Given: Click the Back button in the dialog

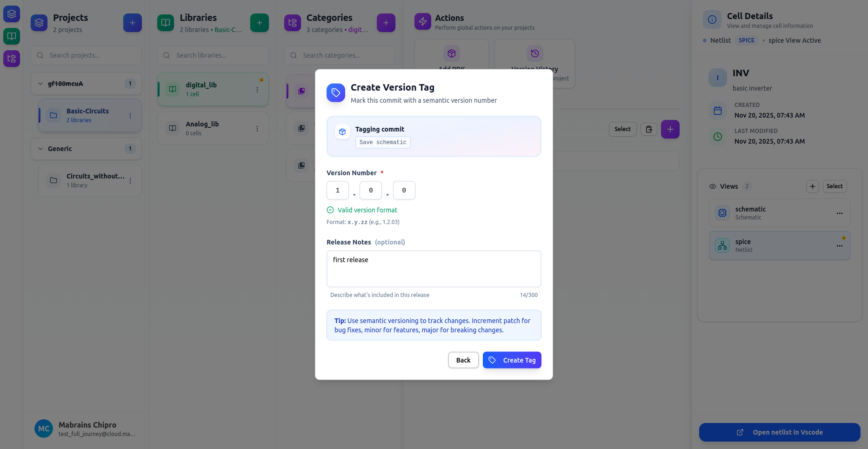Looking at the screenshot, I should [x=463, y=360].
